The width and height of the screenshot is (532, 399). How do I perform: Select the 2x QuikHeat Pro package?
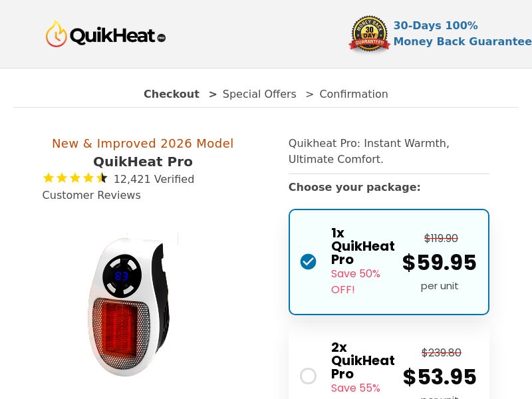click(309, 376)
